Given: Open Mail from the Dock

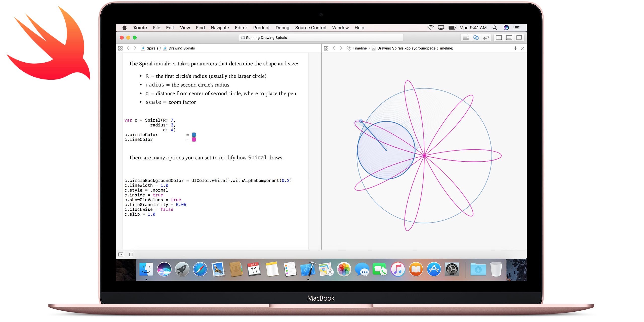Looking at the screenshot, I should point(218,269).
